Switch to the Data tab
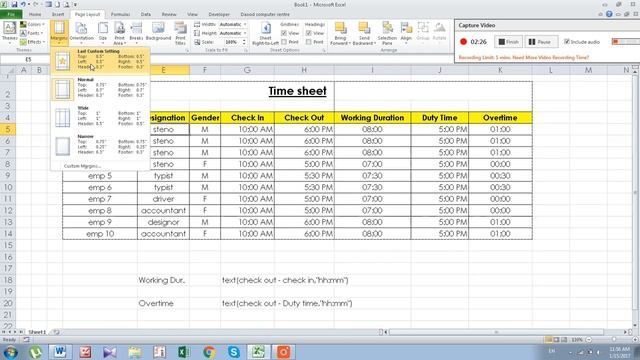 point(146,14)
